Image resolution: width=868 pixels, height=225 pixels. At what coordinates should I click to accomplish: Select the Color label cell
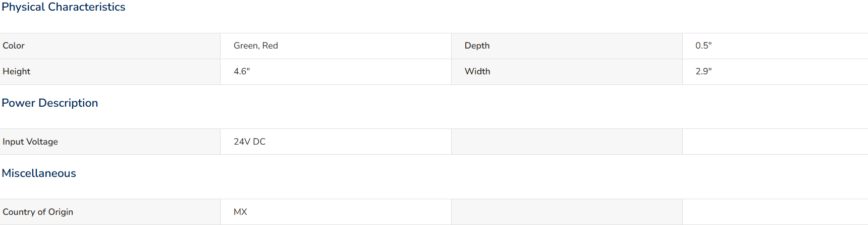[x=110, y=46]
